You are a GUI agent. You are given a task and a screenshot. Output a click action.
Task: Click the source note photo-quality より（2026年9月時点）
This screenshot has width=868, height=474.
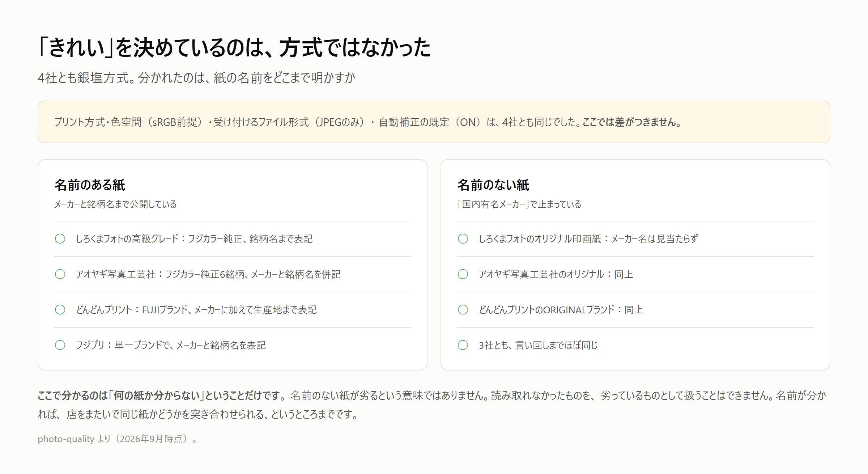tap(117, 439)
